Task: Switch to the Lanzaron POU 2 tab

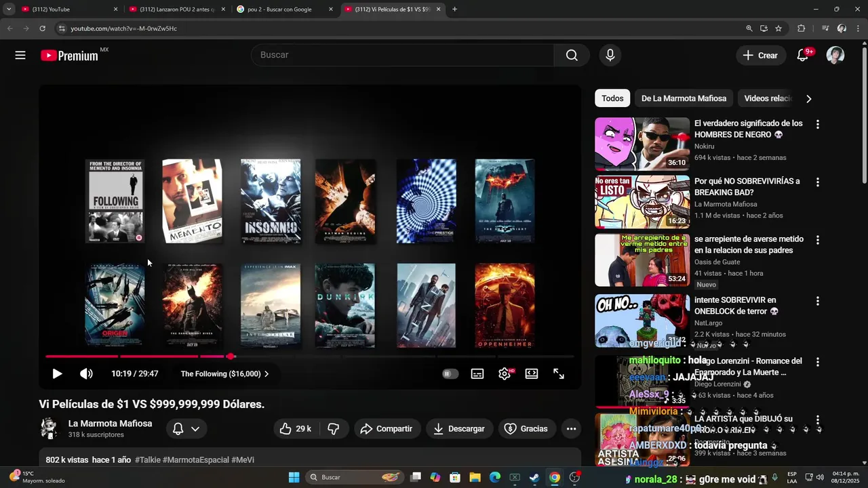Action: click(x=178, y=9)
